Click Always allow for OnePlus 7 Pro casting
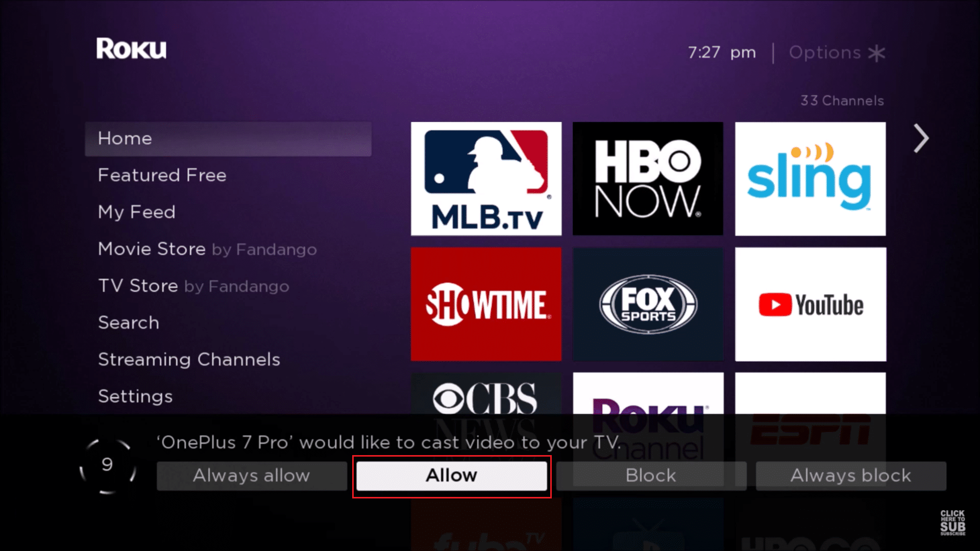This screenshot has height=551, width=980. (251, 475)
